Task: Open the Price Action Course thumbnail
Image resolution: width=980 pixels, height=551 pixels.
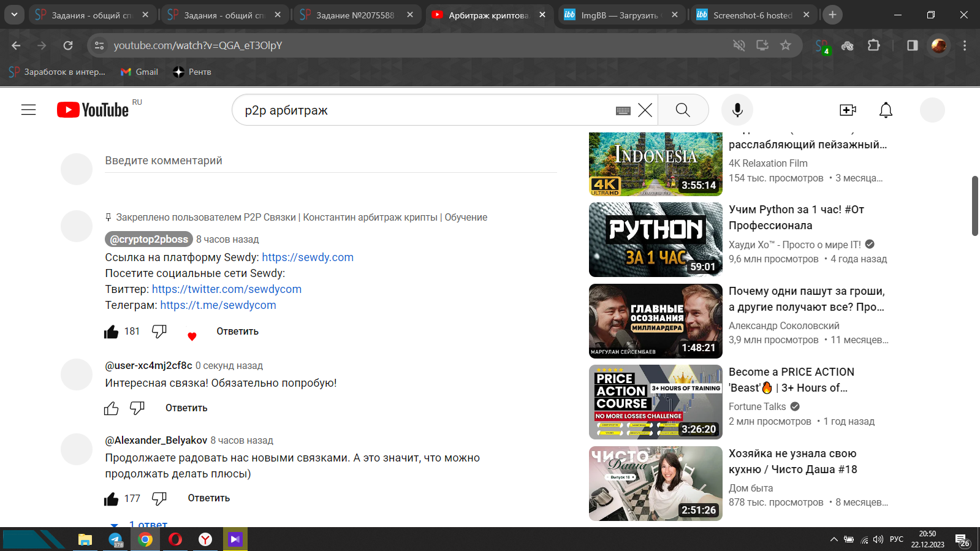Action: pyautogui.click(x=655, y=402)
